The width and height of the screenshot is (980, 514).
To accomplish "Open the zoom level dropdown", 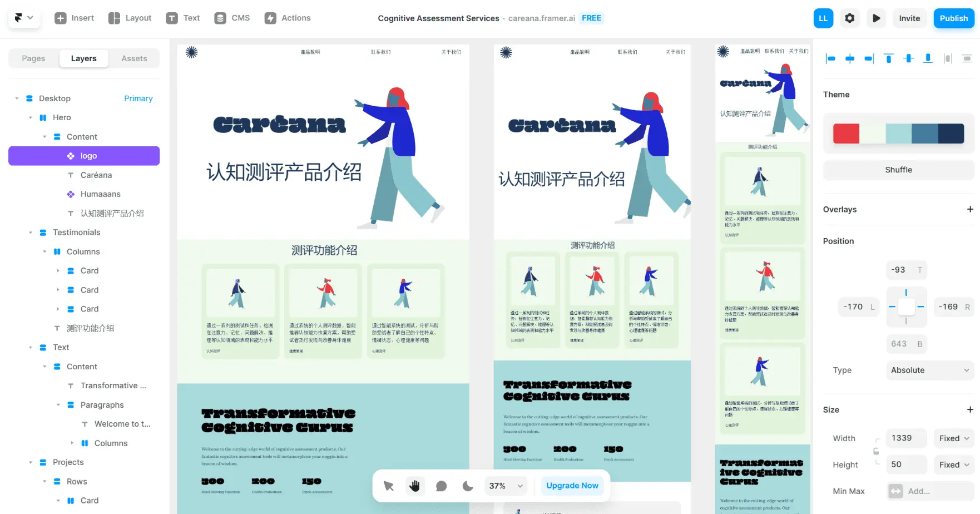I will (506, 486).
